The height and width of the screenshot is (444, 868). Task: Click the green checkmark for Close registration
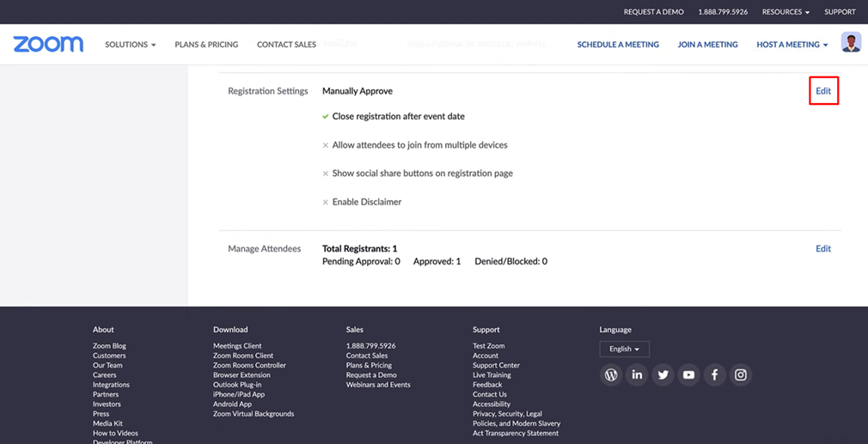click(x=326, y=117)
